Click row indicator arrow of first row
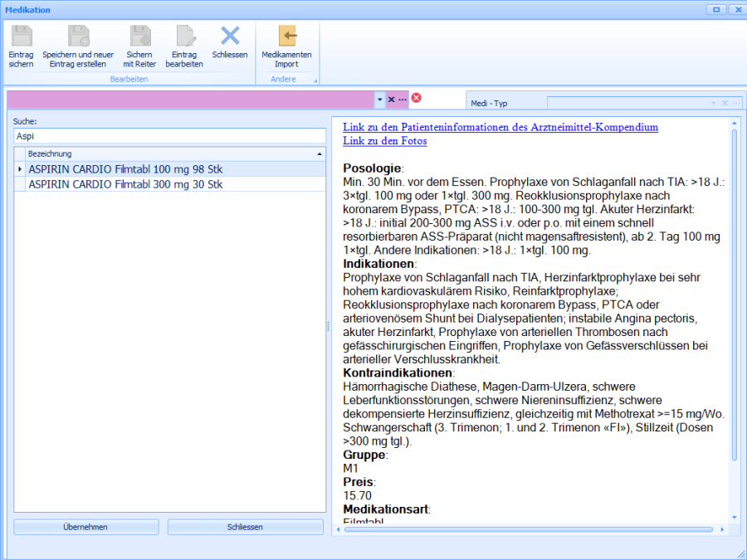The image size is (747, 560). click(x=20, y=169)
